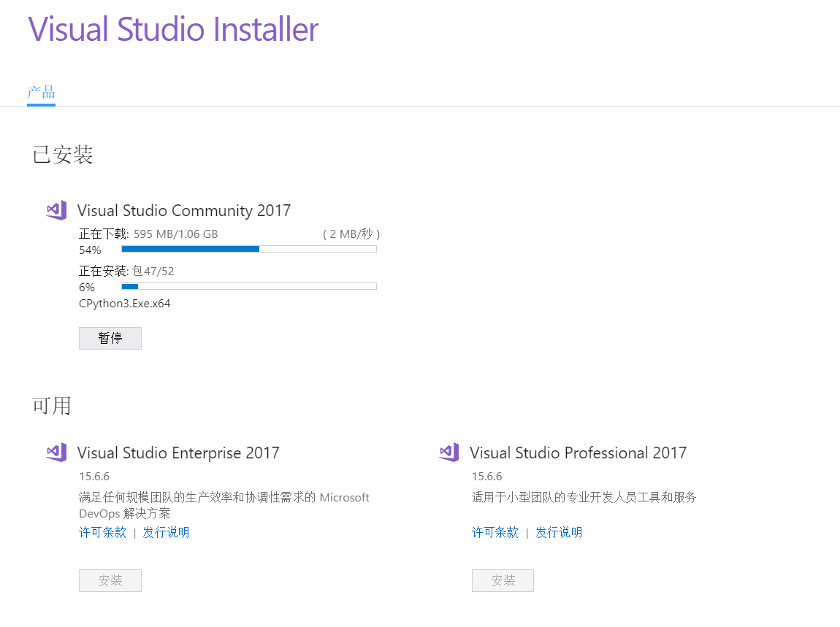Open 发行说明 for Enterprise 2017

[166, 532]
